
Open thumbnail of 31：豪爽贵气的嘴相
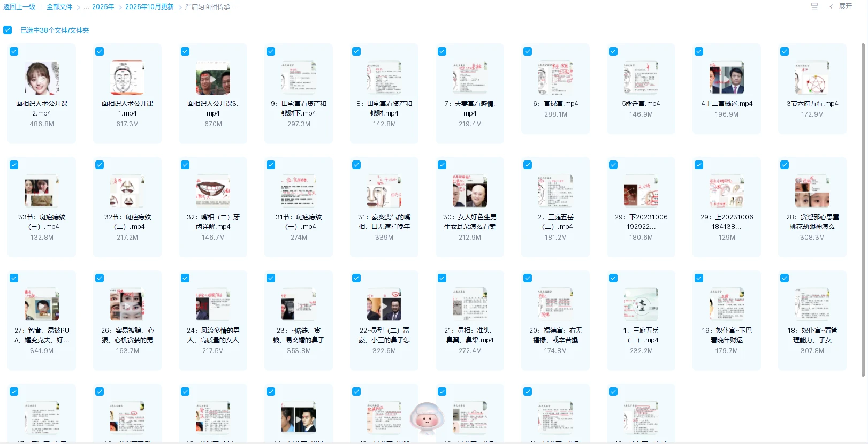(x=384, y=192)
